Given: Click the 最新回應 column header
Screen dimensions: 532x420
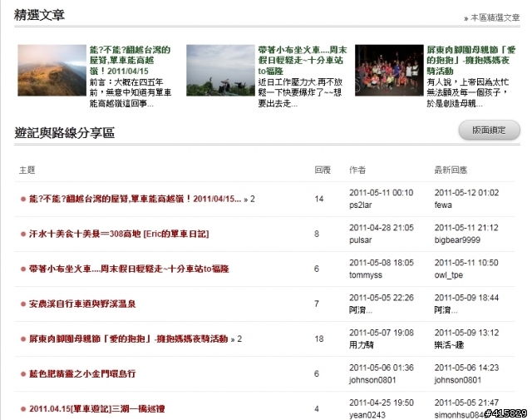Looking at the screenshot, I should [x=451, y=170].
